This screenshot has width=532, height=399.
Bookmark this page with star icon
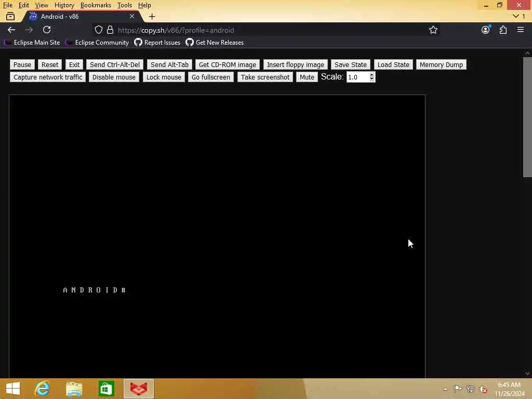point(433,30)
